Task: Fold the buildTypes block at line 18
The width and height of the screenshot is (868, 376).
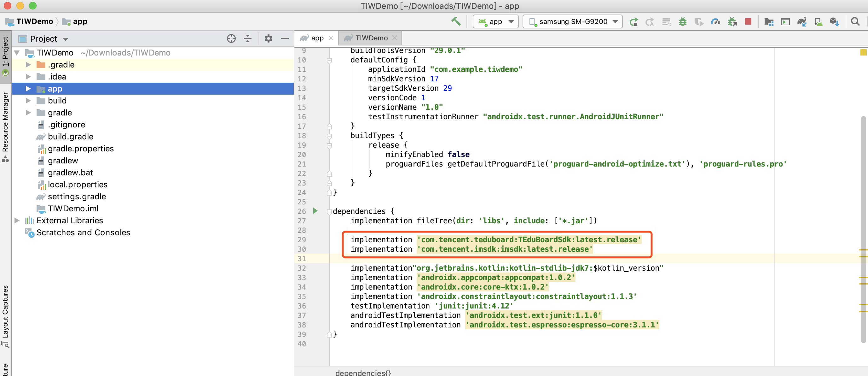Action: point(329,136)
